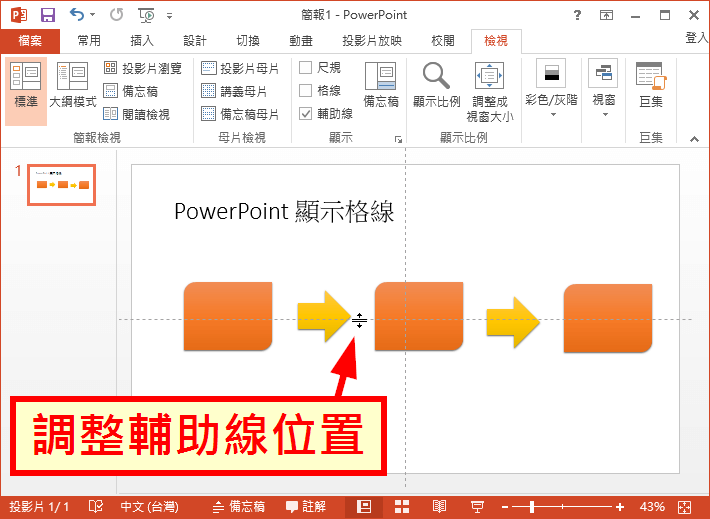Click the 巨集 macros button
This screenshot has width=710, height=519.
click(651, 85)
